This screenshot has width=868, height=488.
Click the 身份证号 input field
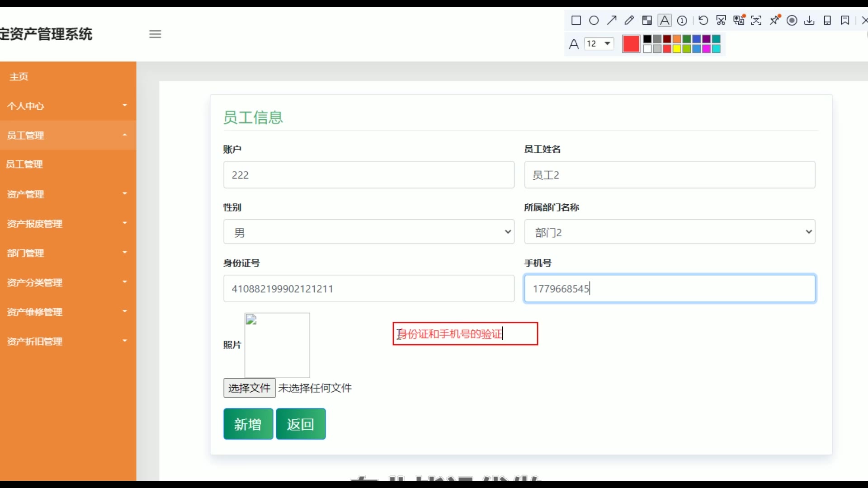click(x=368, y=288)
